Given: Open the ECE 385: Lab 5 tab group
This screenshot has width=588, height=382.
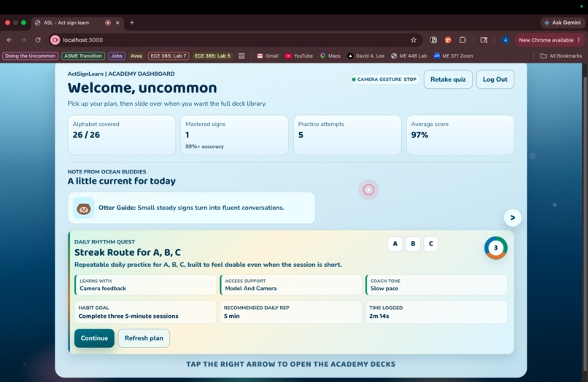Looking at the screenshot, I should tap(212, 56).
